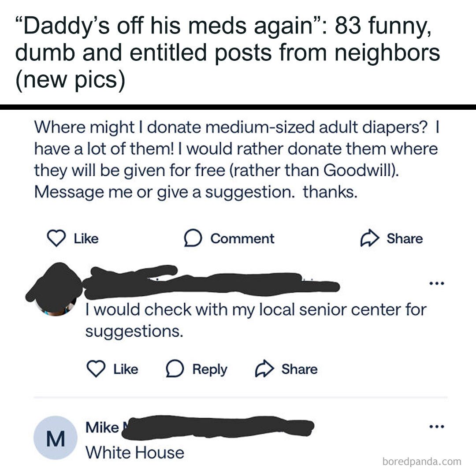476x476 pixels.
Task: Open Mike's avatar circle labeled M
Action: pyautogui.click(x=56, y=438)
